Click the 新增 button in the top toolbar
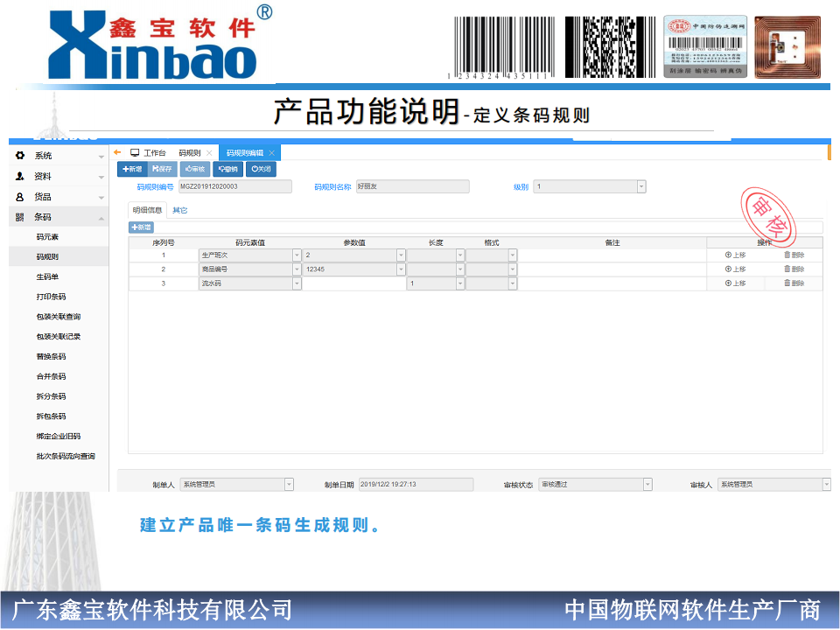Screen dimensions: 840x630 (132, 169)
